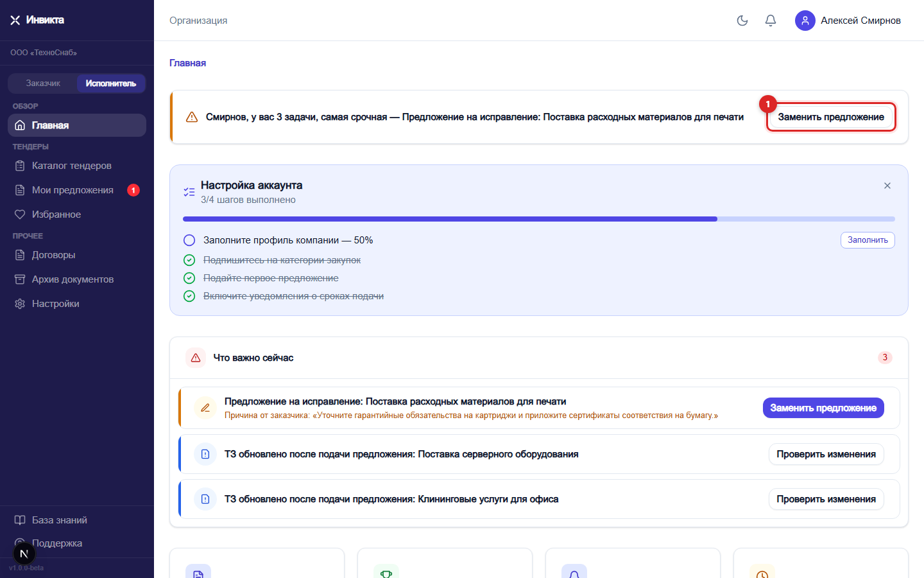Click the Инвикта logo icon
The image size is (924, 578).
pos(15,21)
